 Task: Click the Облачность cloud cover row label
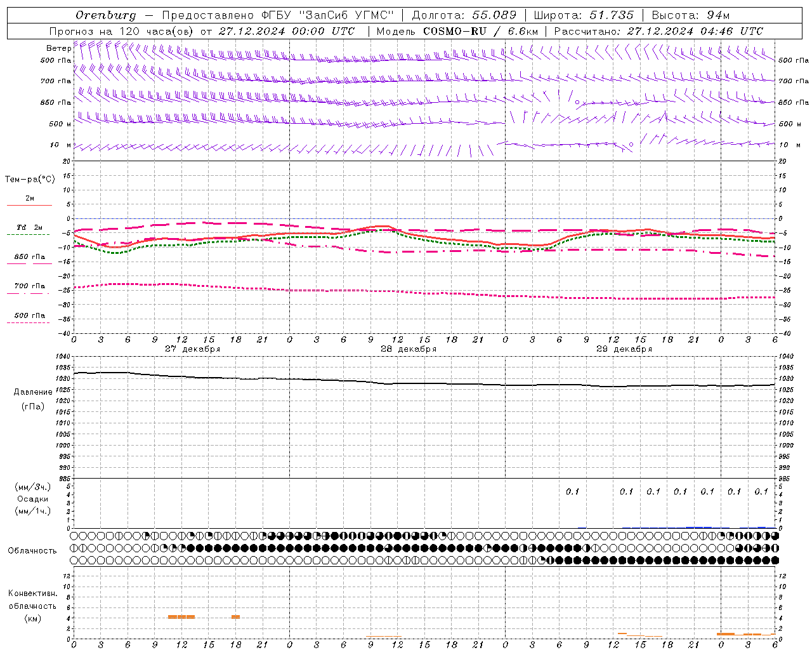(32, 550)
